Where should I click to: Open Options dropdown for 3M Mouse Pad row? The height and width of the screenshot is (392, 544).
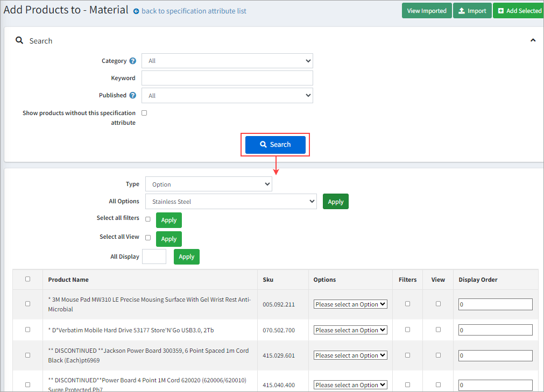pyautogui.click(x=350, y=304)
